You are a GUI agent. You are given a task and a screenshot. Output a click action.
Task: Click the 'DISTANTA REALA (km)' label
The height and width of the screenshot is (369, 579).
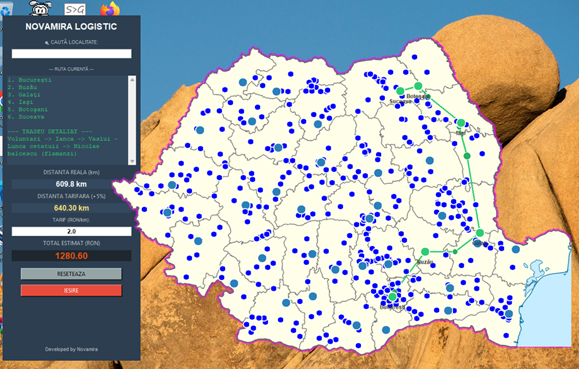71,172
